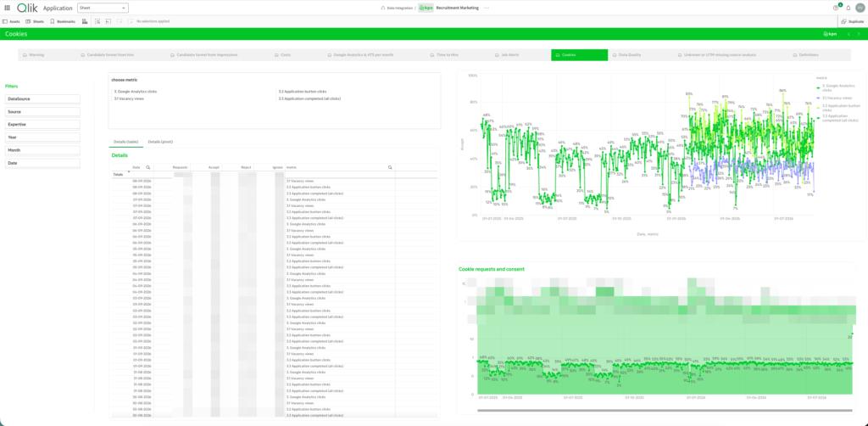Click the cookie chart horizontal scrollbar
Screen dimensions: 868x426
(665, 411)
